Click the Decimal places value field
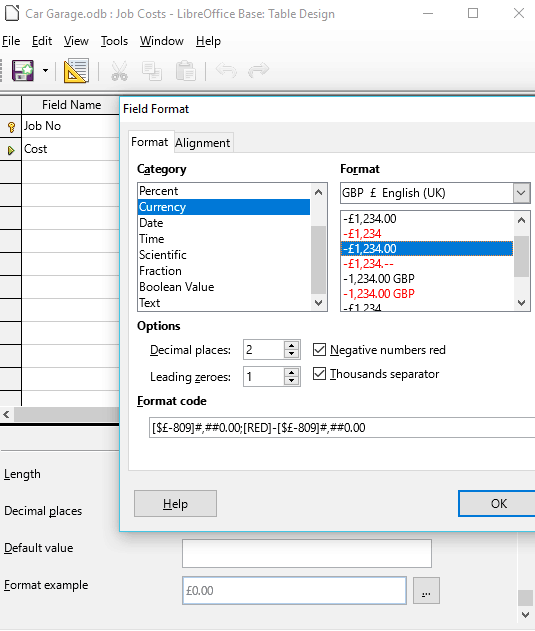 pyautogui.click(x=264, y=350)
